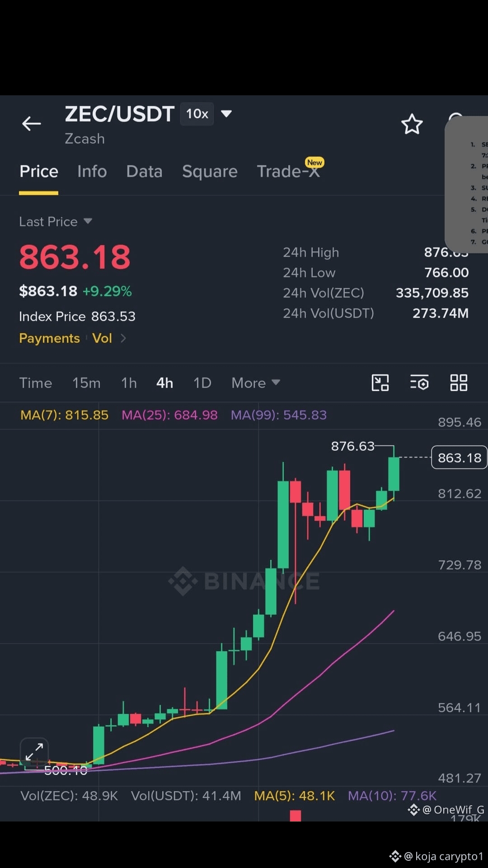This screenshot has width=488, height=868.
Task: Tap the 24h High label
Action: click(x=311, y=252)
